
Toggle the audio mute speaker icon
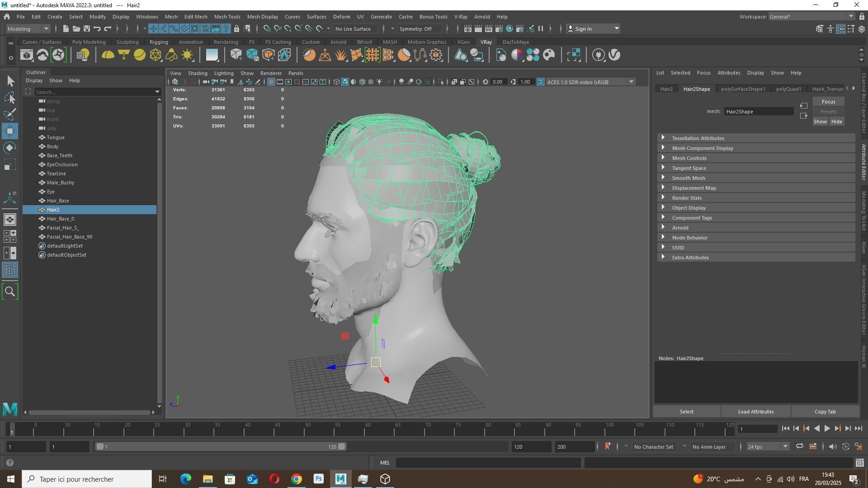(832, 447)
